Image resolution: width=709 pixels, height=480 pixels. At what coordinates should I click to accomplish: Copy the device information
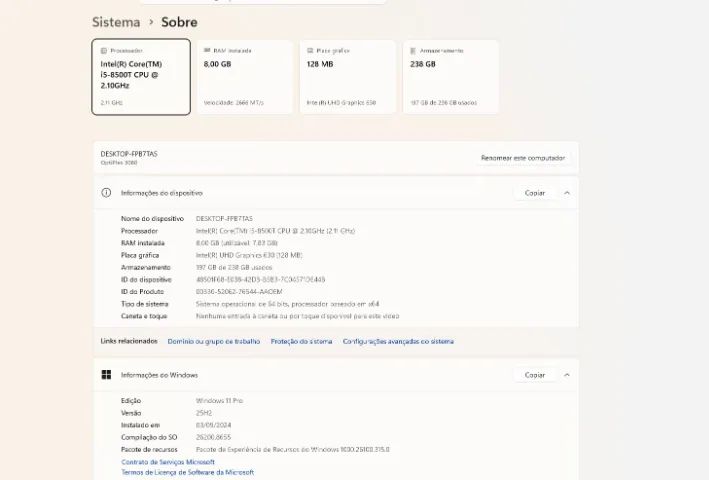click(534, 193)
